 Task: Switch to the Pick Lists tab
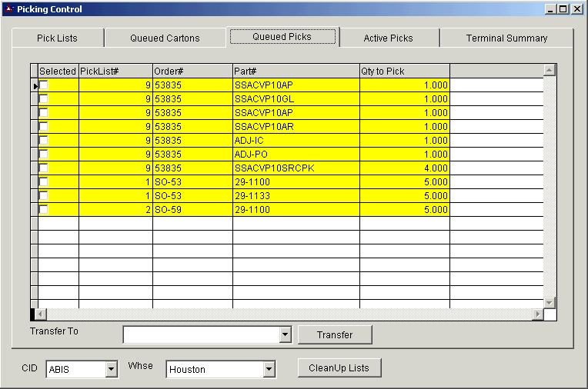click(x=57, y=38)
